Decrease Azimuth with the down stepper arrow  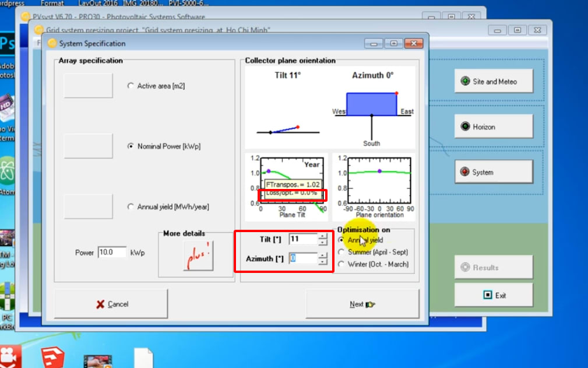tap(322, 261)
